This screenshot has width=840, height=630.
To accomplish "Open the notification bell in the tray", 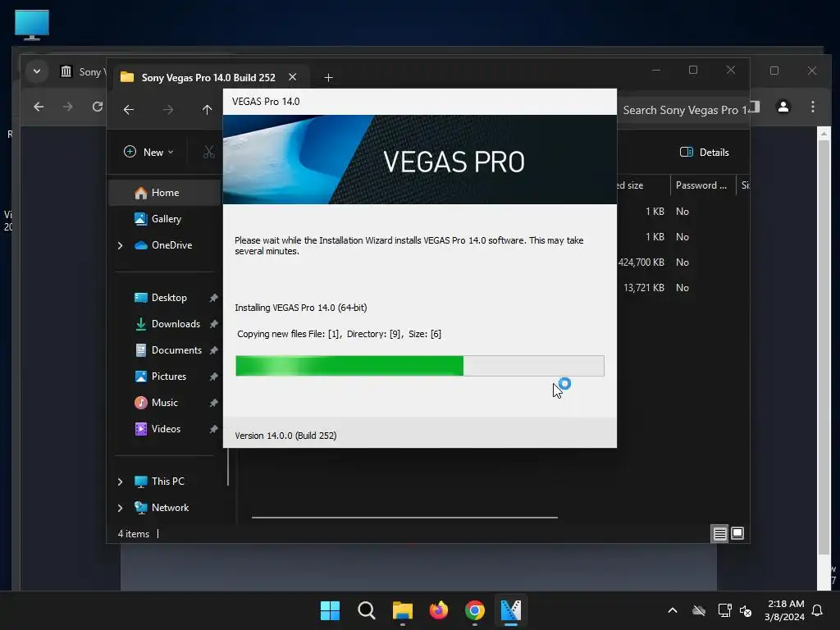I will [x=818, y=610].
